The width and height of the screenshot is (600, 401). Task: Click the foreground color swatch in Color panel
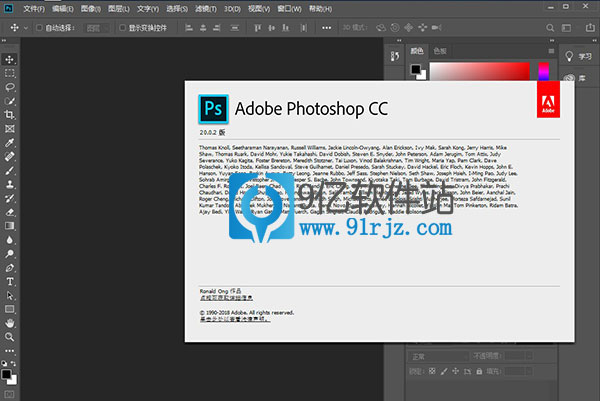click(x=416, y=69)
